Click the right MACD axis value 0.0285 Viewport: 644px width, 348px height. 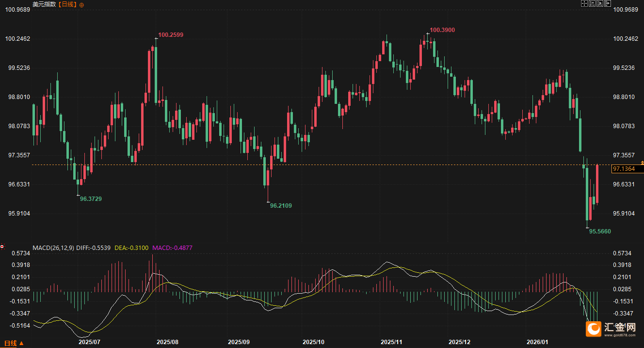click(x=623, y=289)
